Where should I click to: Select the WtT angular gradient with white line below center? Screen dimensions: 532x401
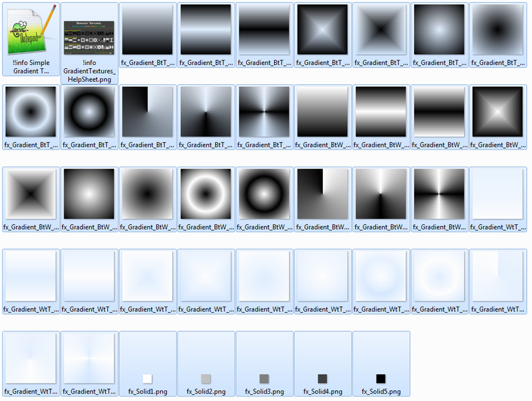31,364
